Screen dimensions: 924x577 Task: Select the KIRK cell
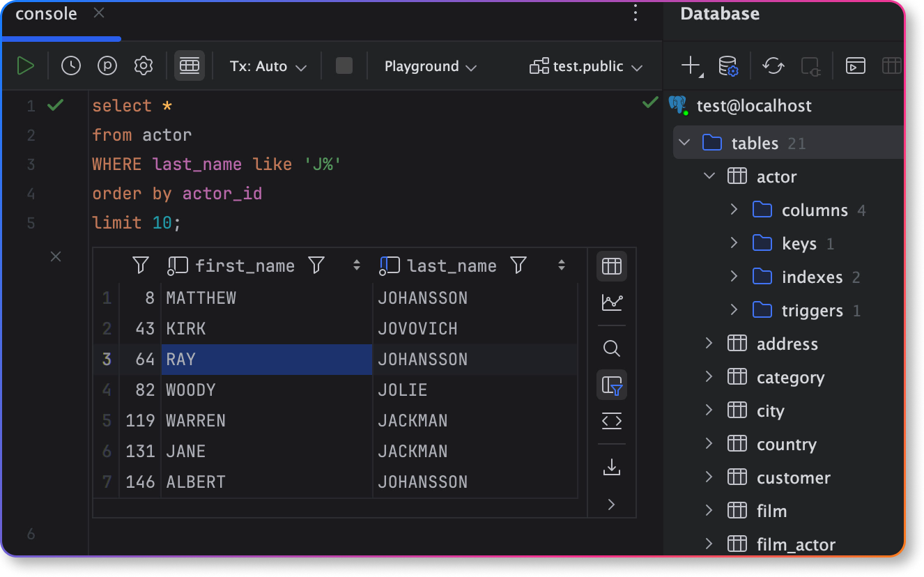pyautogui.click(x=267, y=329)
